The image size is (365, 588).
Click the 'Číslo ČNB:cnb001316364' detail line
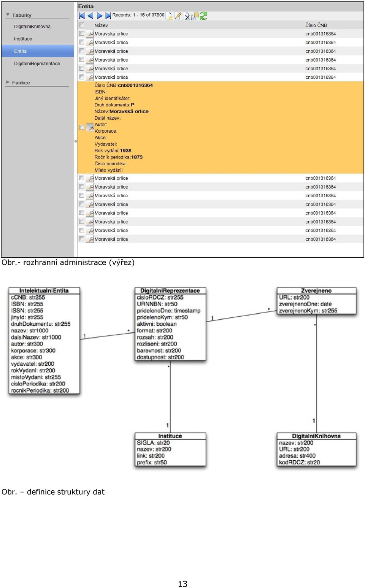(124, 86)
